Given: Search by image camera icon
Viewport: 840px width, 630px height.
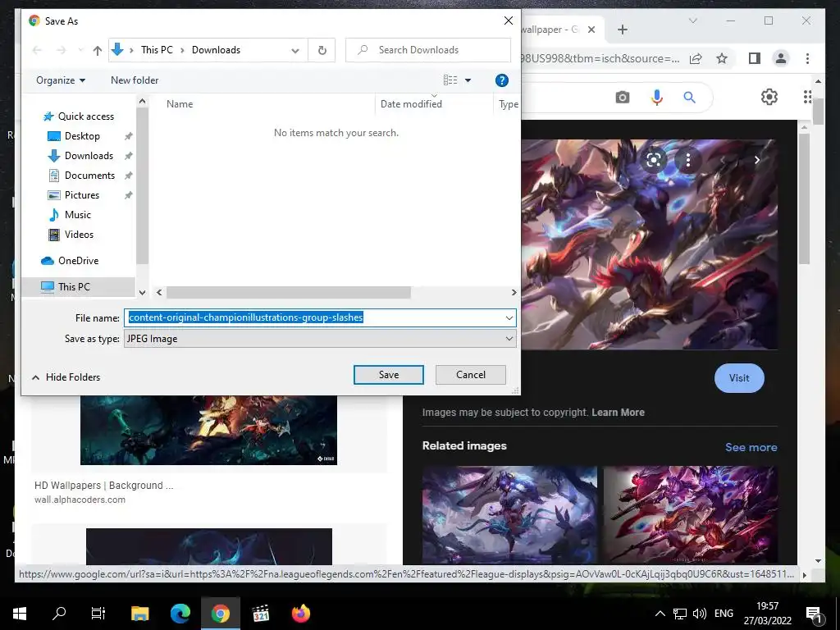Looking at the screenshot, I should [x=623, y=97].
